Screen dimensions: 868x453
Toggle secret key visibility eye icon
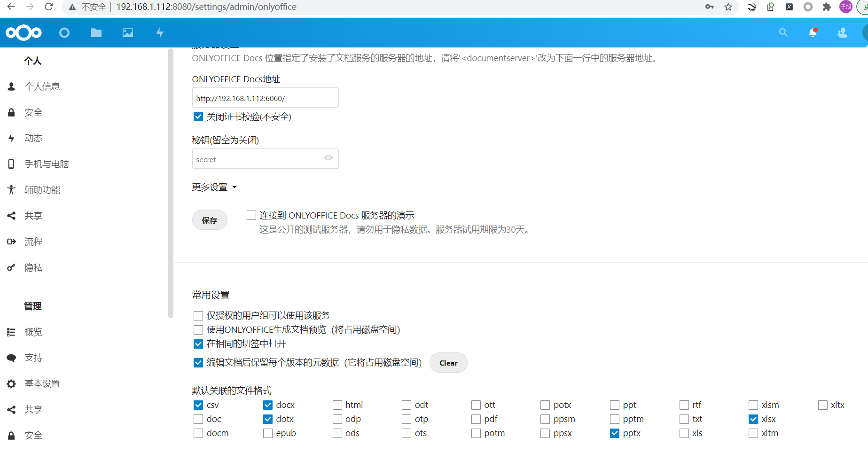328,158
